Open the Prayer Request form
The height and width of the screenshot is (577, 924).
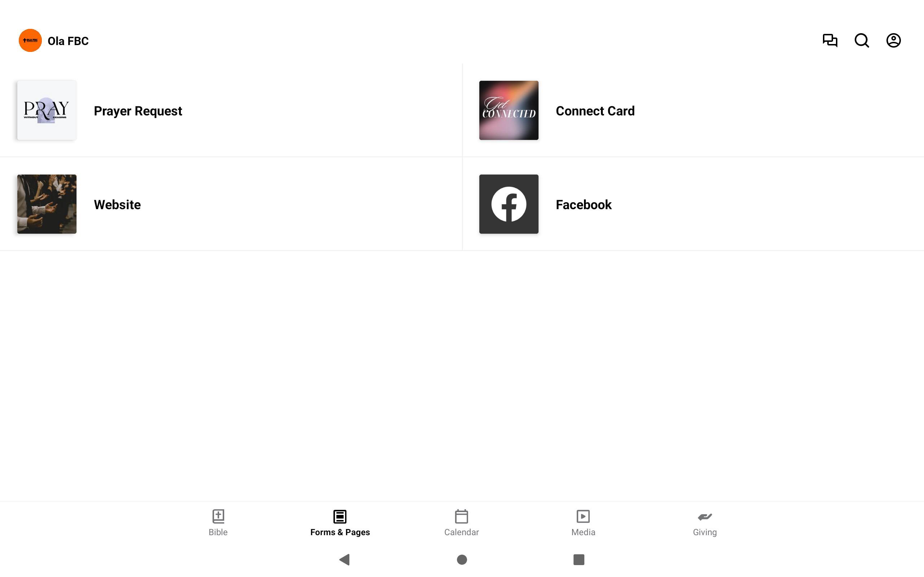pos(231,110)
